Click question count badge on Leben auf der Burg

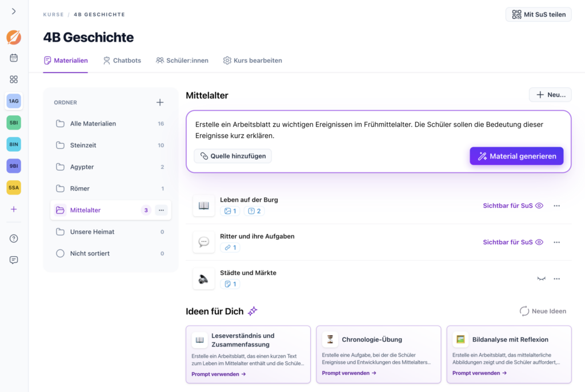tap(254, 211)
